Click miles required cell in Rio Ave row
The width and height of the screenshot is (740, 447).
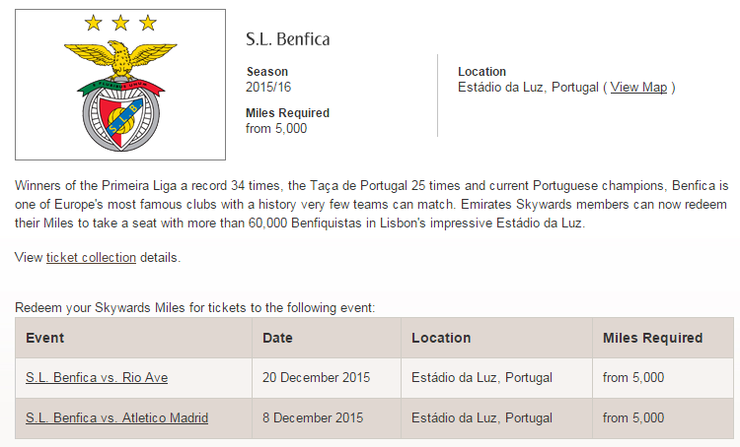tap(633, 378)
